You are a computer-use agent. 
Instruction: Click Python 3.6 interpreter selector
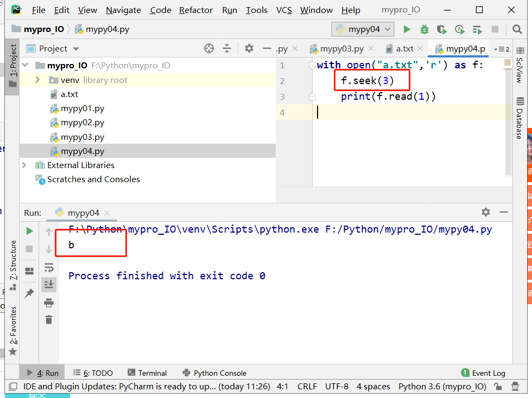coord(442,387)
